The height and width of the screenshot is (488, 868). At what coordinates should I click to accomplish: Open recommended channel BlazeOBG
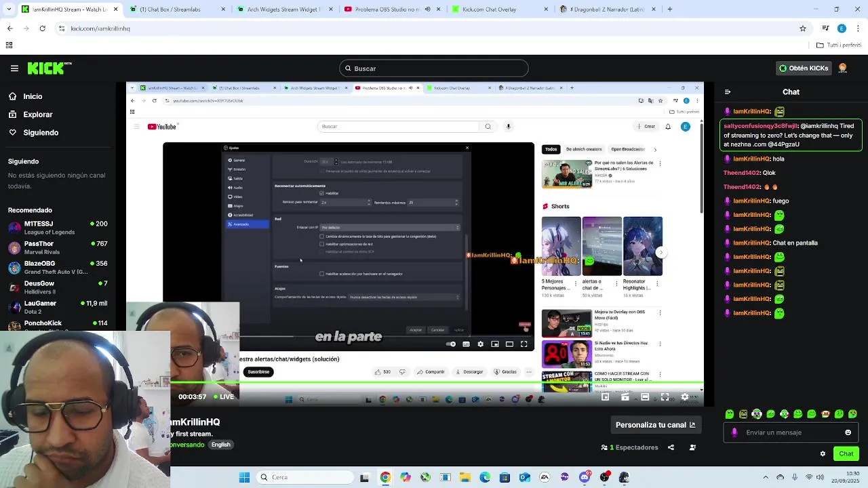point(58,268)
